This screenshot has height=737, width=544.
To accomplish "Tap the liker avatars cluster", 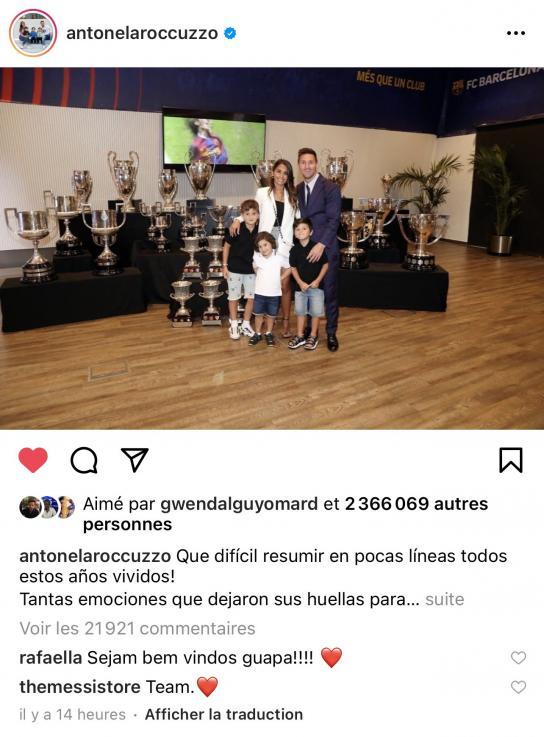I will tap(47, 507).
